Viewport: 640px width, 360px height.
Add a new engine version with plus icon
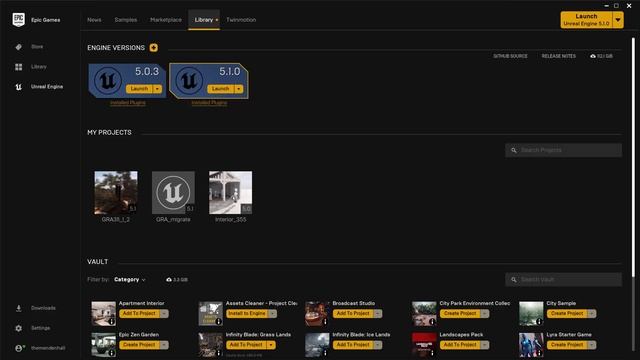(x=153, y=48)
